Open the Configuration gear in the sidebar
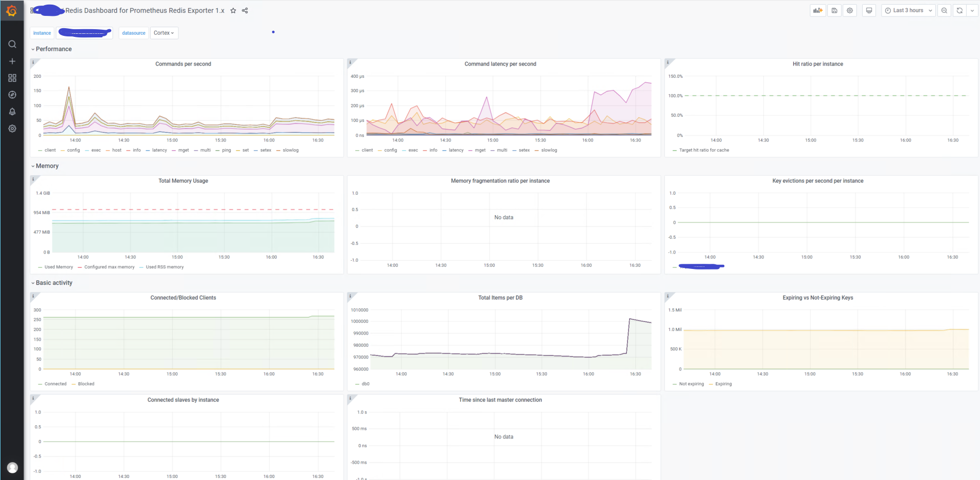Image resolution: width=980 pixels, height=480 pixels. tap(12, 129)
